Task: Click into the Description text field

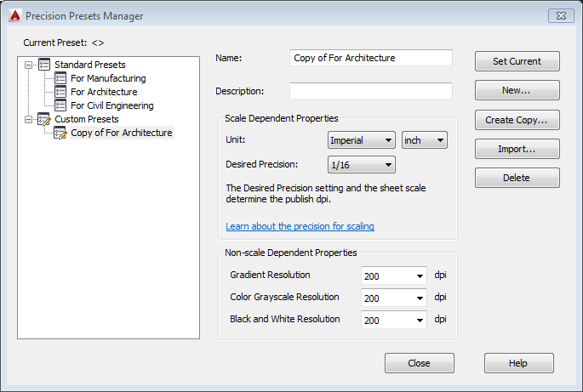Action: (370, 91)
